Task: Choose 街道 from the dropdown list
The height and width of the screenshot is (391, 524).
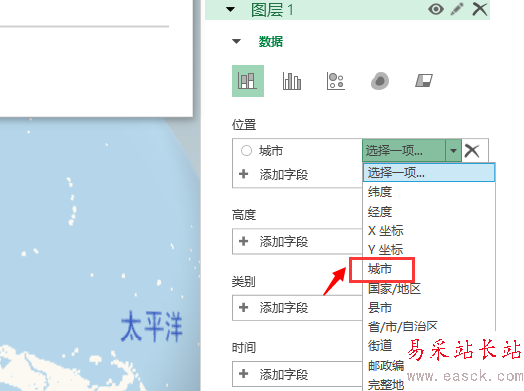Action: coord(380,346)
